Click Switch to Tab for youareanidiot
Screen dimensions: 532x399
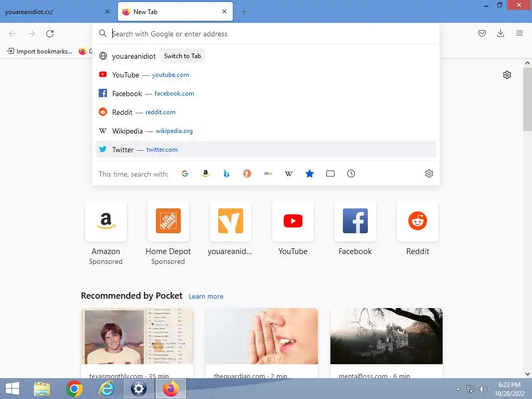pos(182,56)
